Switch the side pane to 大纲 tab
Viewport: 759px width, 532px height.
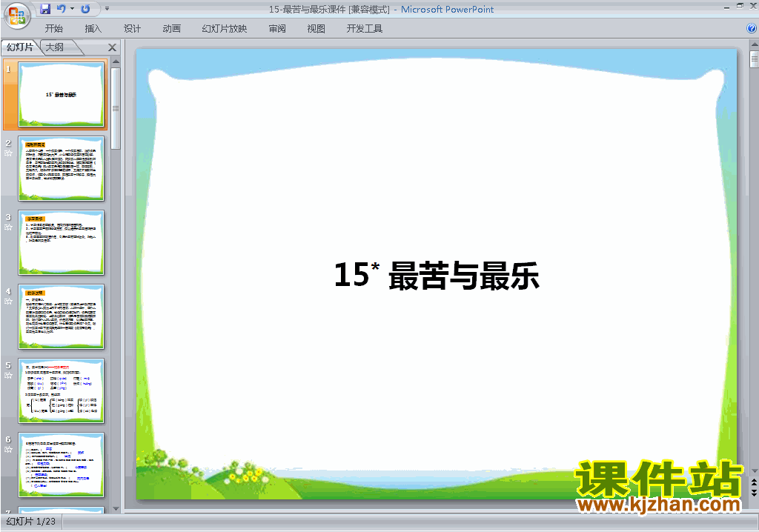click(x=55, y=47)
